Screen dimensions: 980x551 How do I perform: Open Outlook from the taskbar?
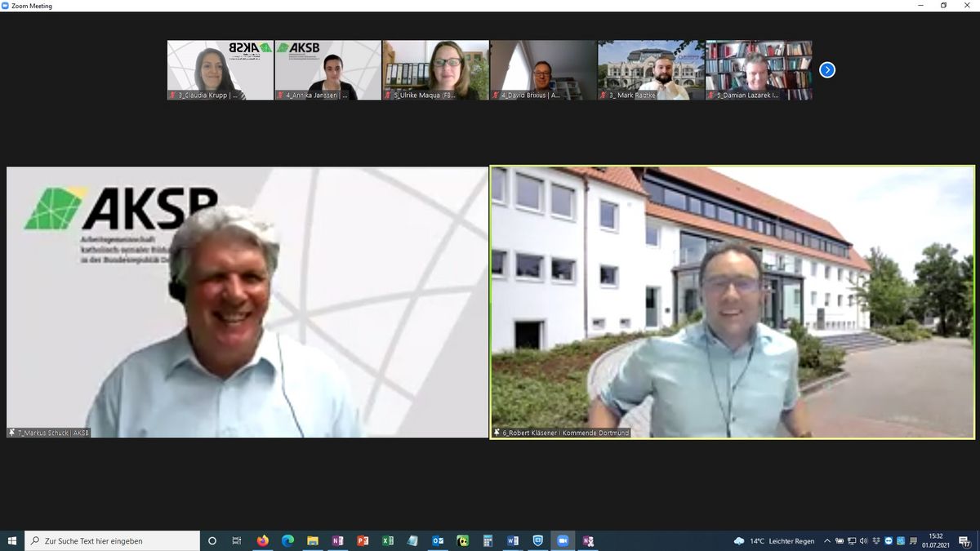pos(438,540)
